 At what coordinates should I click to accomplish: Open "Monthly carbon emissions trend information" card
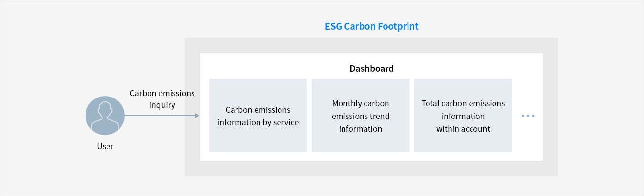click(361, 116)
